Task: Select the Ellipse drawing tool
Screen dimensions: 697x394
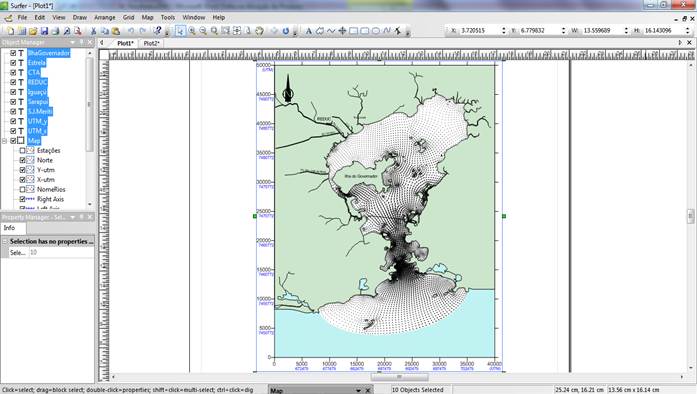Action: tap(376, 31)
